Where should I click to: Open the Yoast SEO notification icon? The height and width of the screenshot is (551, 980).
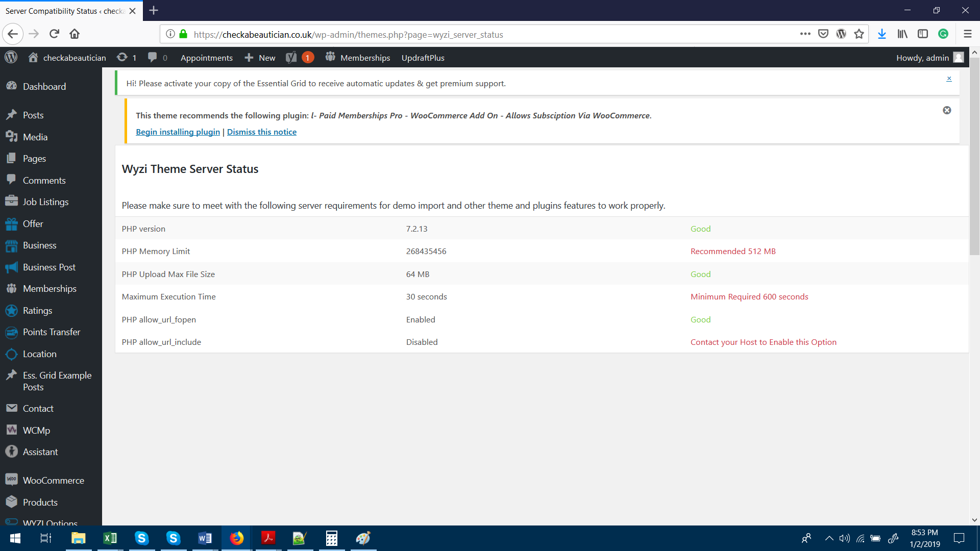click(299, 57)
